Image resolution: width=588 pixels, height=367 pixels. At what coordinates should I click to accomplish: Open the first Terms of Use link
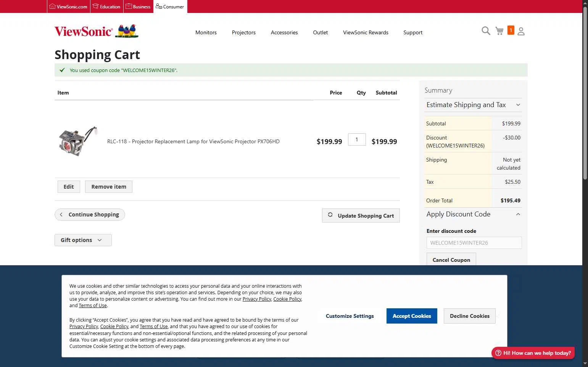tap(93, 306)
